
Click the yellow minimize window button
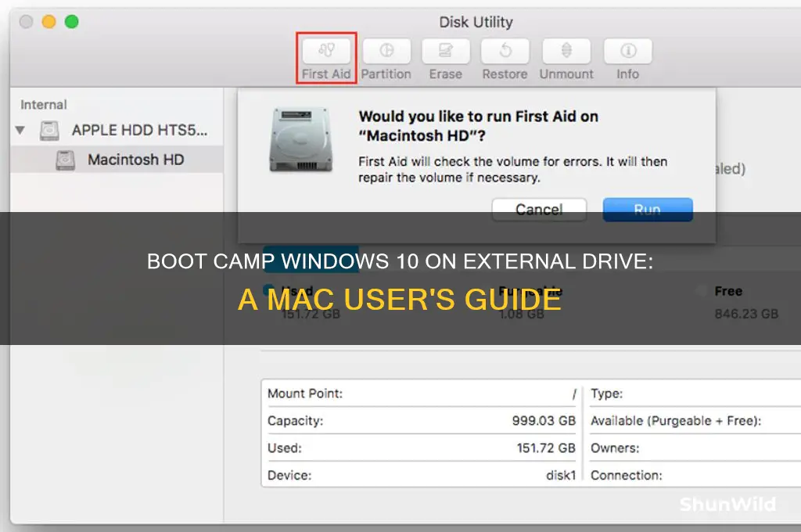coord(48,21)
